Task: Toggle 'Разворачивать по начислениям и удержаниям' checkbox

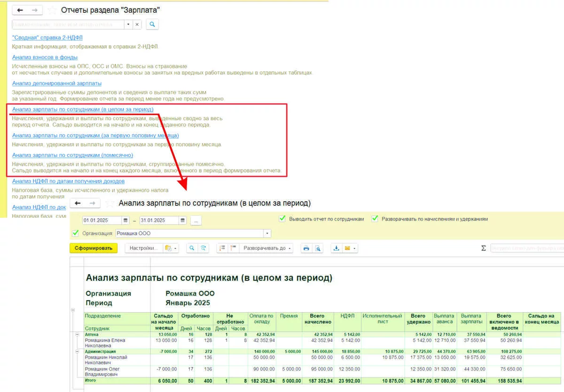Action: [x=375, y=219]
